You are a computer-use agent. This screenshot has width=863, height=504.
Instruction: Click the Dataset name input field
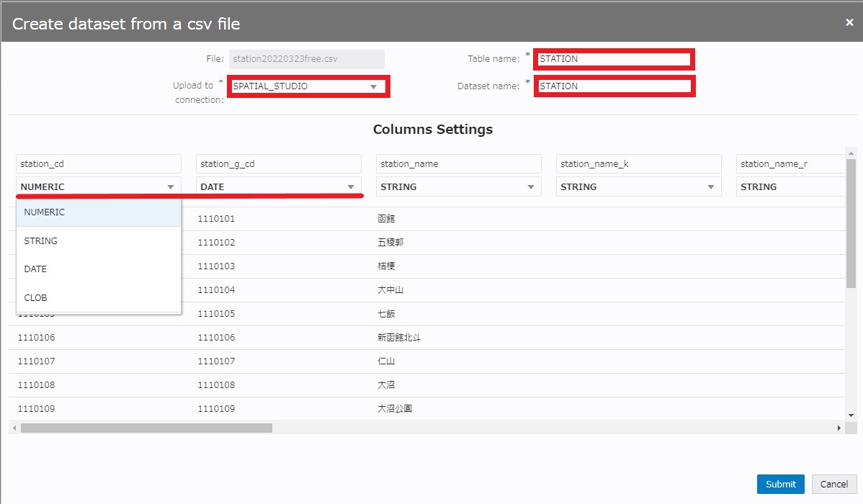614,86
